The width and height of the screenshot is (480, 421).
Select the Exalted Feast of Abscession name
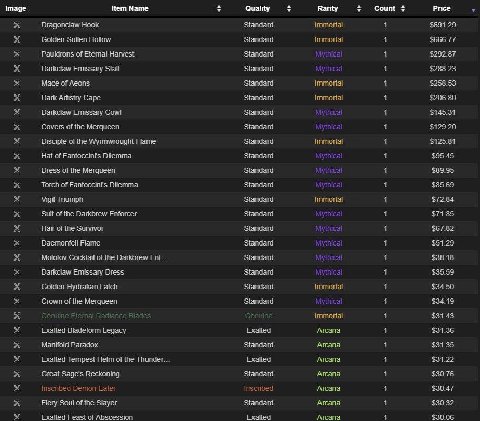point(87,417)
